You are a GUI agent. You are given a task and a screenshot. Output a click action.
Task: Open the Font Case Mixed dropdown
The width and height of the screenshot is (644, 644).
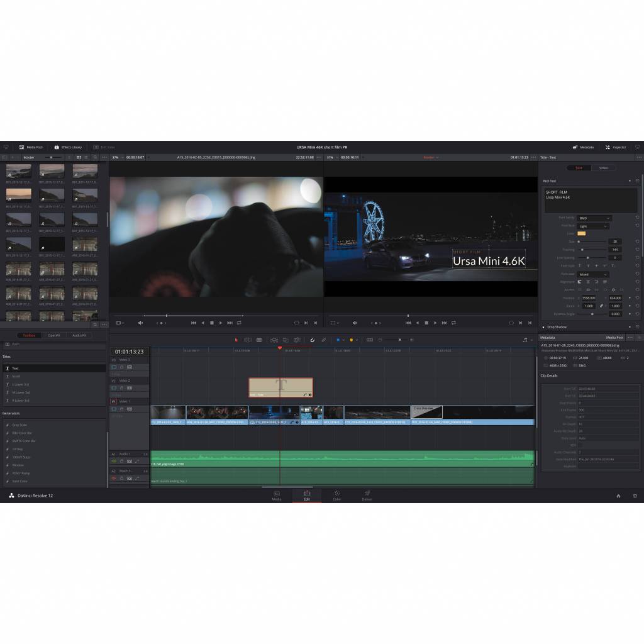coord(593,274)
